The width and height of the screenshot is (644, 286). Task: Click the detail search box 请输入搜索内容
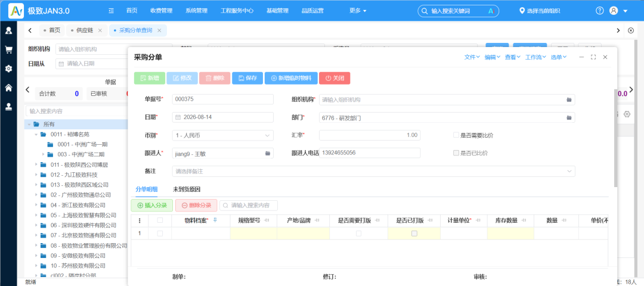[x=249, y=206]
